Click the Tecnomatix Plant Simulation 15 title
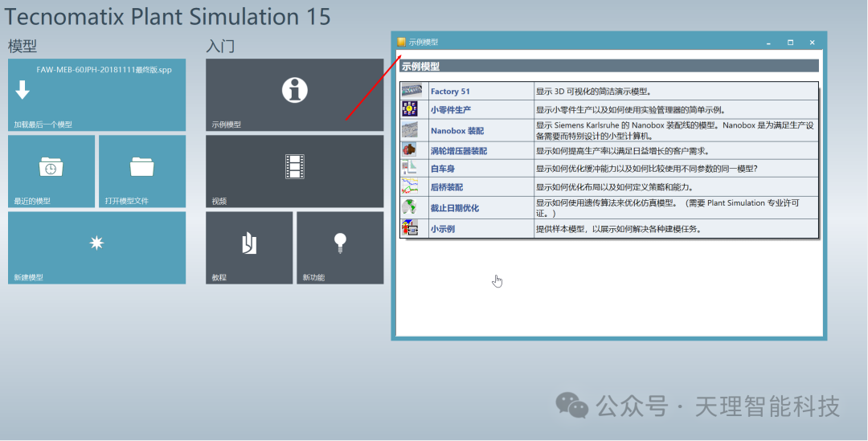 tap(167, 16)
